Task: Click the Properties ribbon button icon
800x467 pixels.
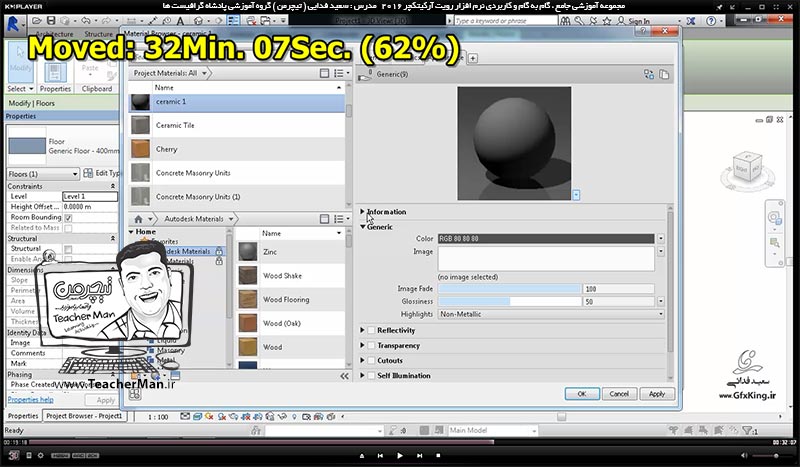Action: tap(55, 73)
